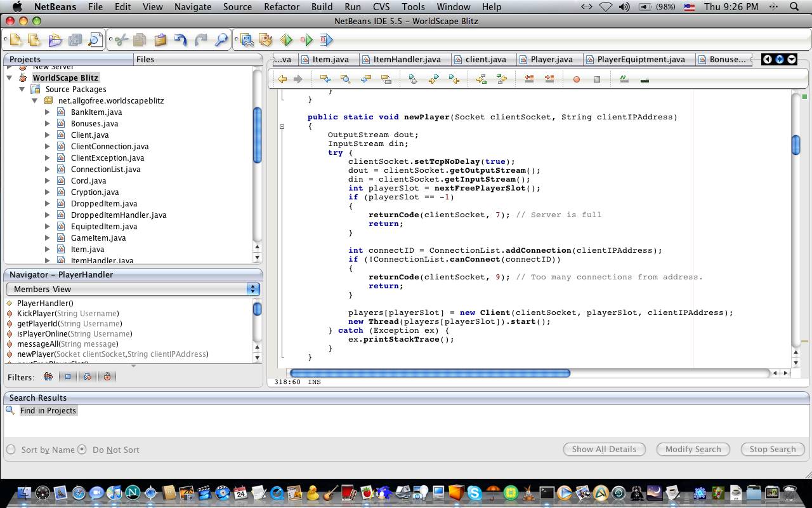Screen dimensions: 812x508
Task: Click the Uncomment code icon
Action: coord(645,79)
